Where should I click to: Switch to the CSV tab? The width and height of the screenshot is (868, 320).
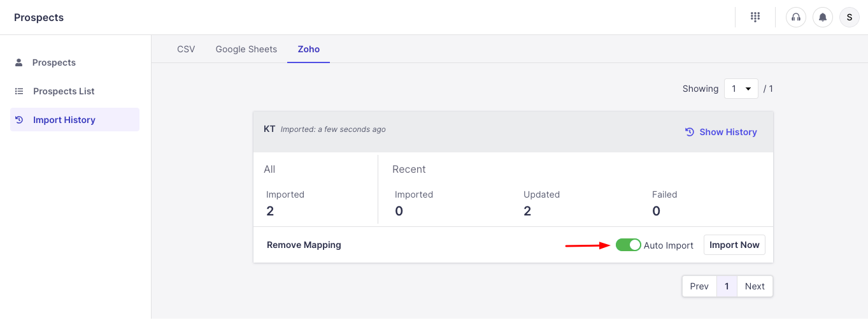point(186,49)
